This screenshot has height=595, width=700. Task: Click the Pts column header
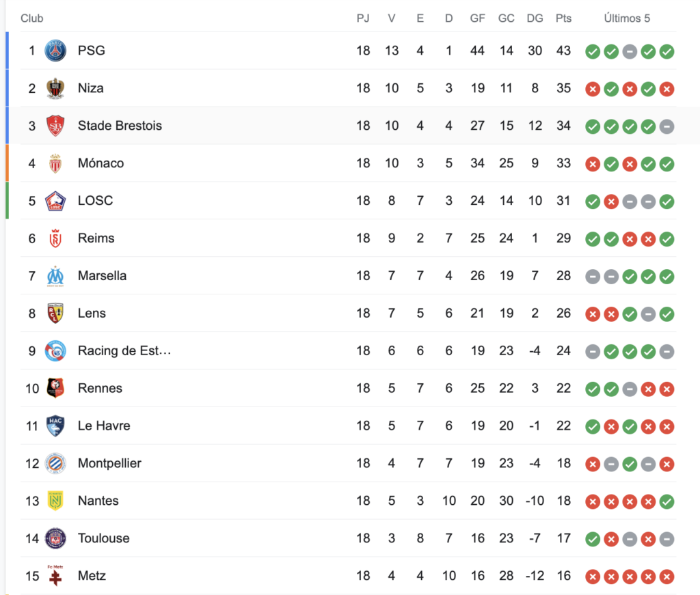point(563,18)
